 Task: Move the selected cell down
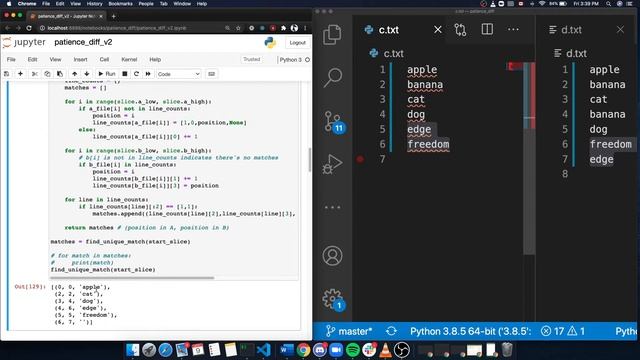click(87, 74)
